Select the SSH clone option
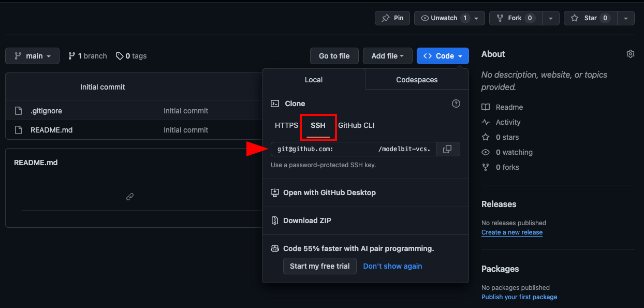Screen dimensions: 644x308 pos(318,125)
